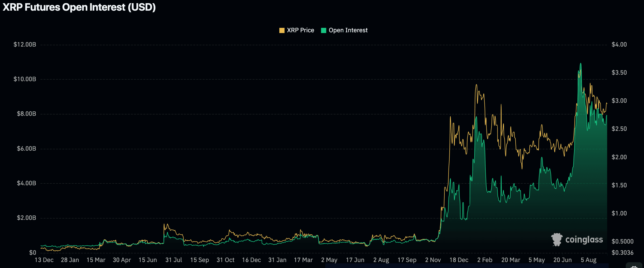Screen dimensions: 644x268
Task: Click the $0 left axis label
Action: click(32, 253)
